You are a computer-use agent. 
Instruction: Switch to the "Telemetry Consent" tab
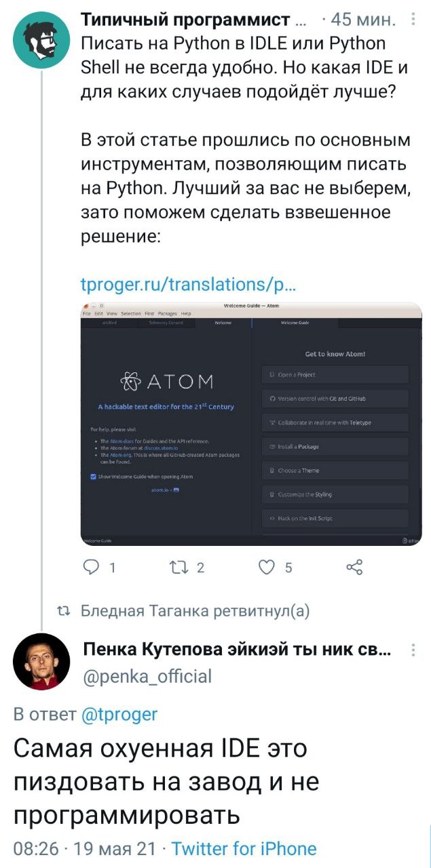165,323
